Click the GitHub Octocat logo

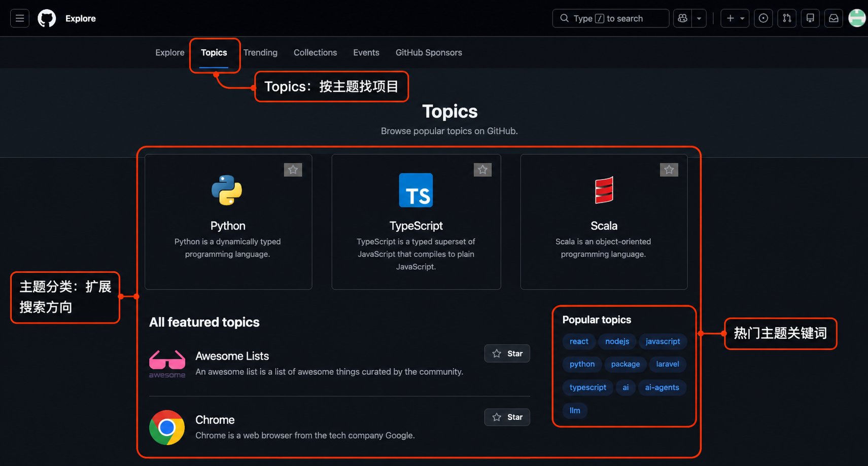[x=47, y=18]
